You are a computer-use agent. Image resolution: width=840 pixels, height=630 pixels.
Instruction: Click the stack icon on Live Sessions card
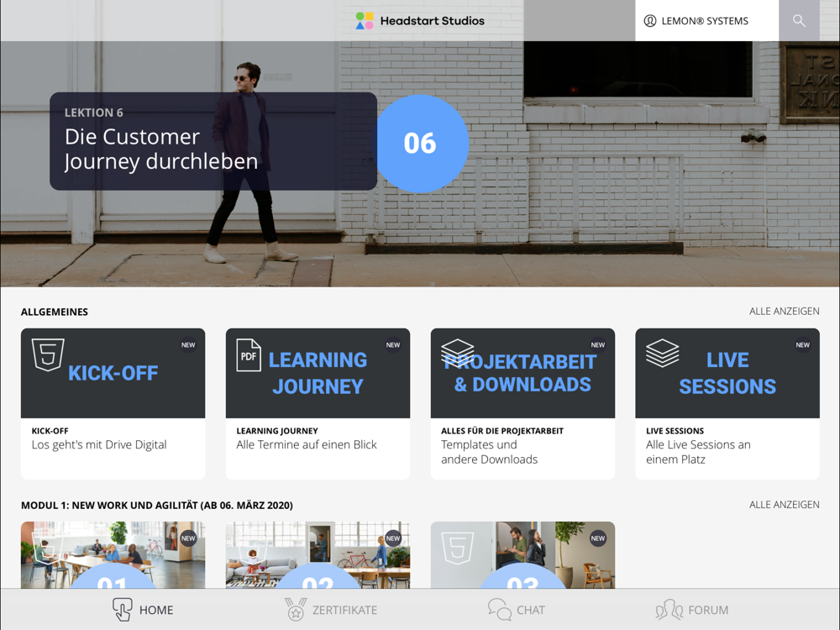point(662,353)
